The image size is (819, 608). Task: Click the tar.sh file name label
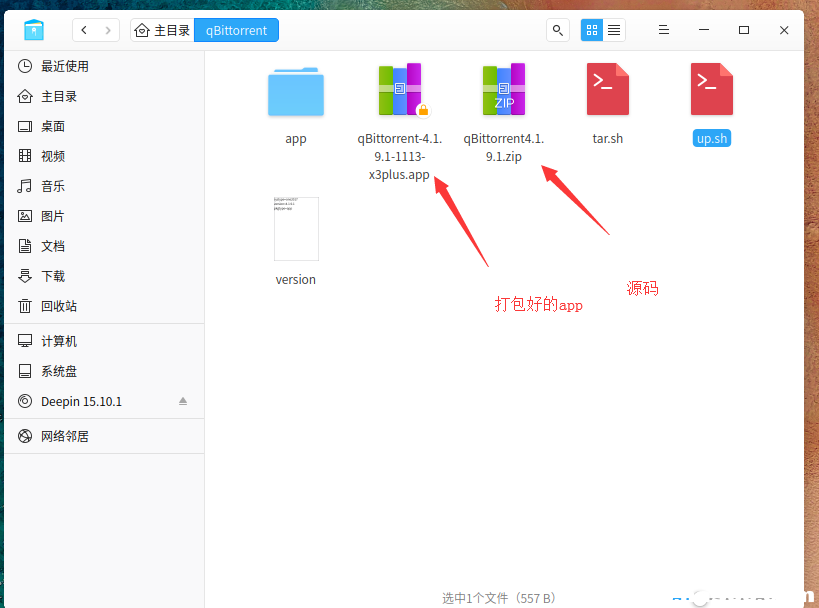pyautogui.click(x=607, y=138)
